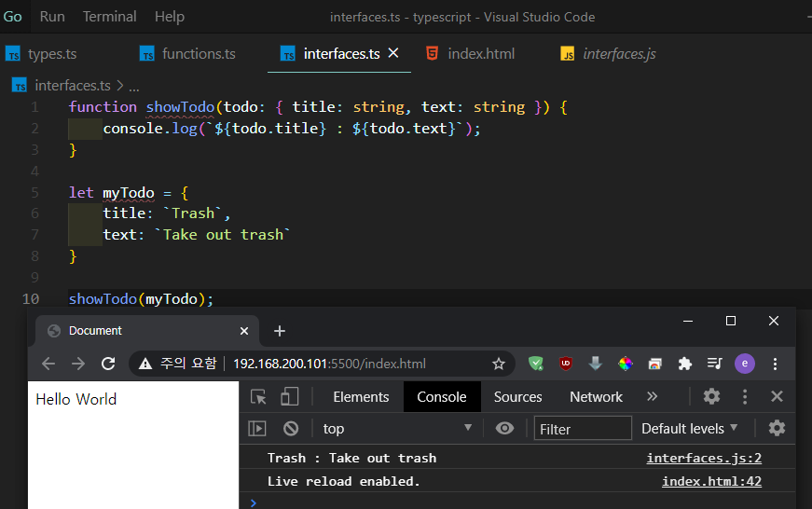812x509 pixels.
Task: Open DevTools settings gear
Action: click(711, 396)
